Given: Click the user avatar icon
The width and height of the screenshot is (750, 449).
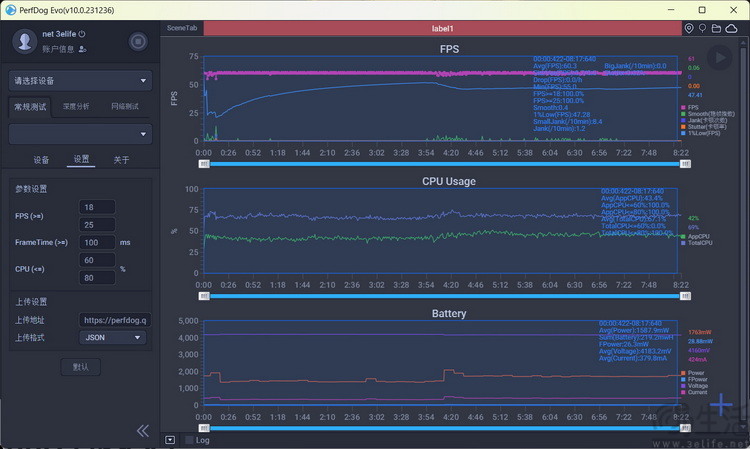Looking at the screenshot, I should [x=24, y=41].
